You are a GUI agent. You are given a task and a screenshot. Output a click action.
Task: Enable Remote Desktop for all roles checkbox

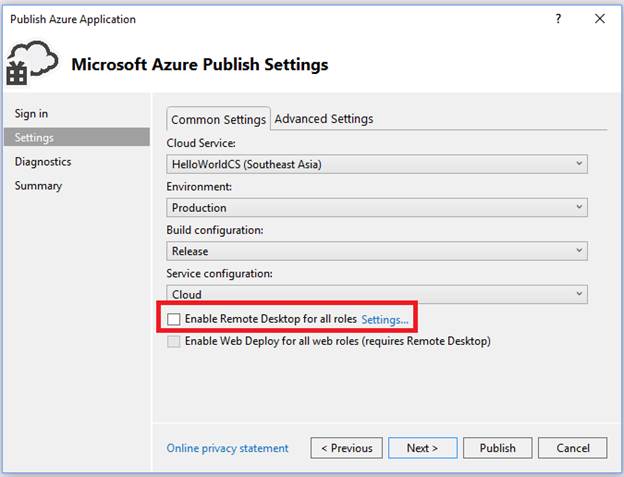click(175, 319)
